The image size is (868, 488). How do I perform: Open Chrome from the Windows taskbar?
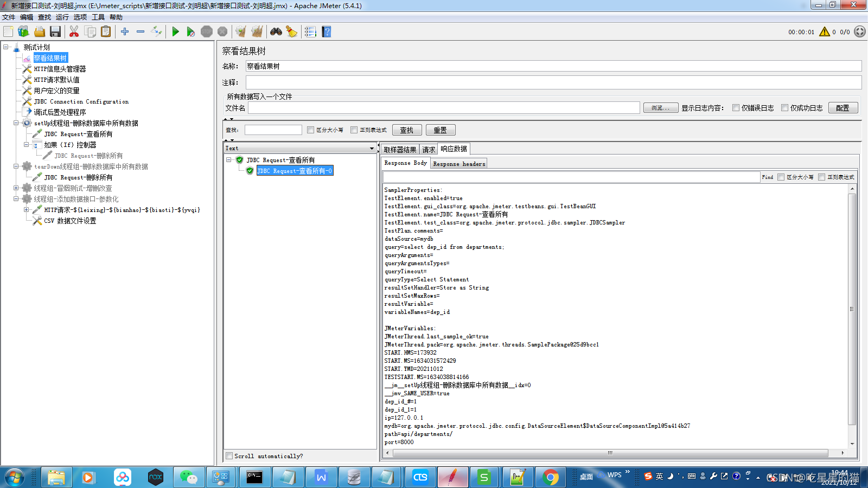click(551, 477)
